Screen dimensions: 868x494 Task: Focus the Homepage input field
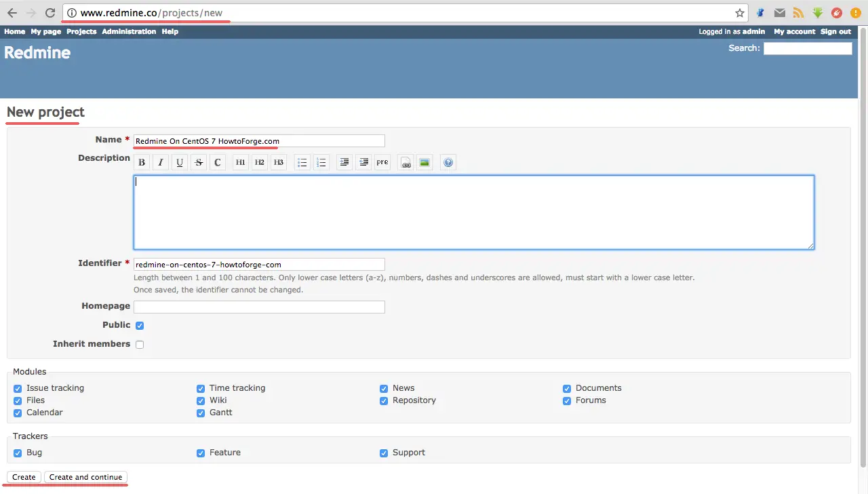259,307
